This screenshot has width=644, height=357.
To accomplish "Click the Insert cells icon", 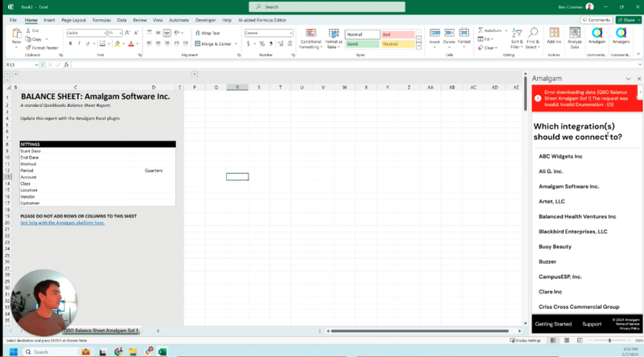I will point(435,34).
